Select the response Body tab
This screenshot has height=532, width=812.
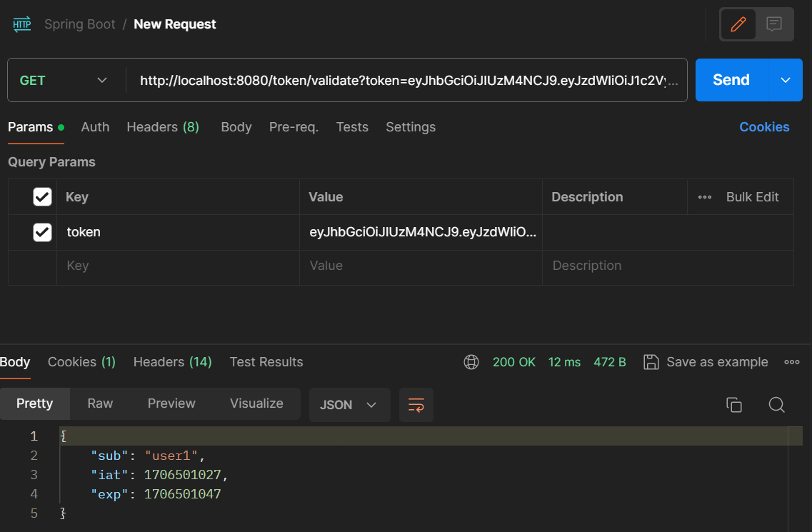[15, 362]
